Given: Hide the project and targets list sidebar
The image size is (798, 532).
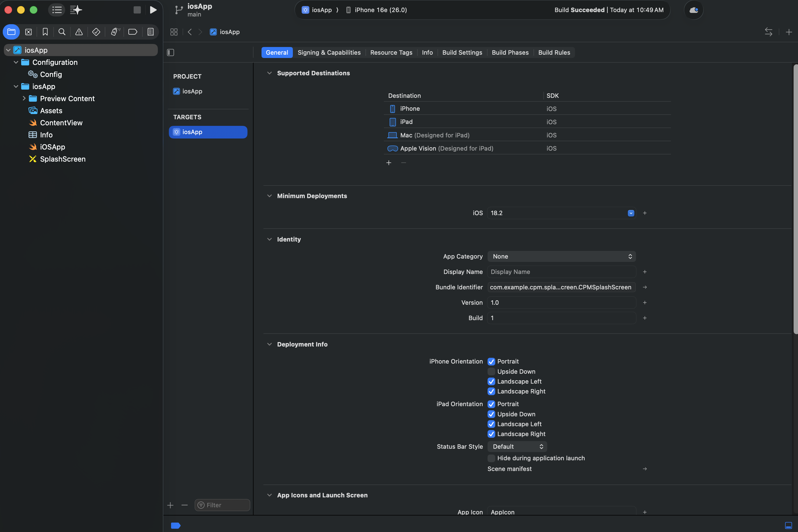Looking at the screenshot, I should 170,52.
